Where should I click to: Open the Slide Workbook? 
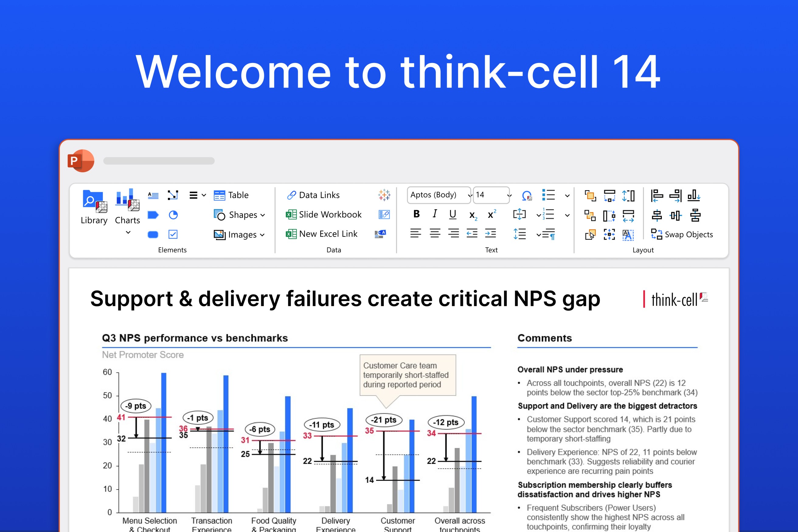pyautogui.click(x=324, y=214)
